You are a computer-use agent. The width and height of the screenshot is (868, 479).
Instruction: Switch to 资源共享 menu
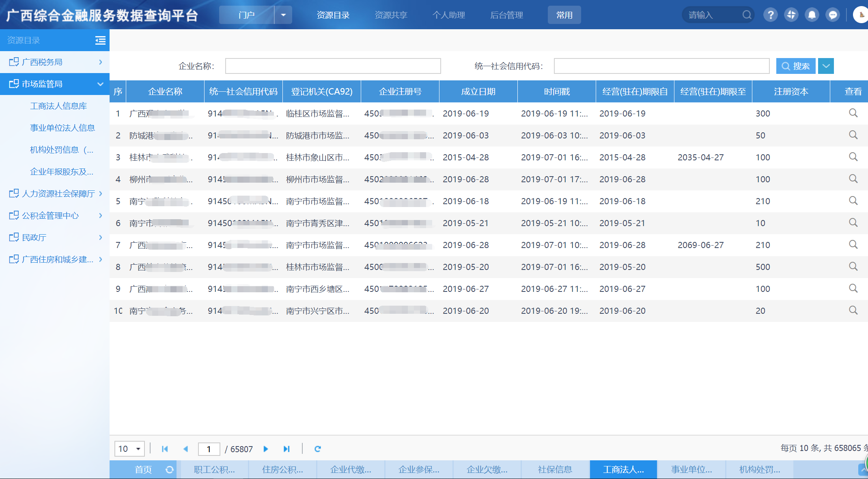click(391, 15)
